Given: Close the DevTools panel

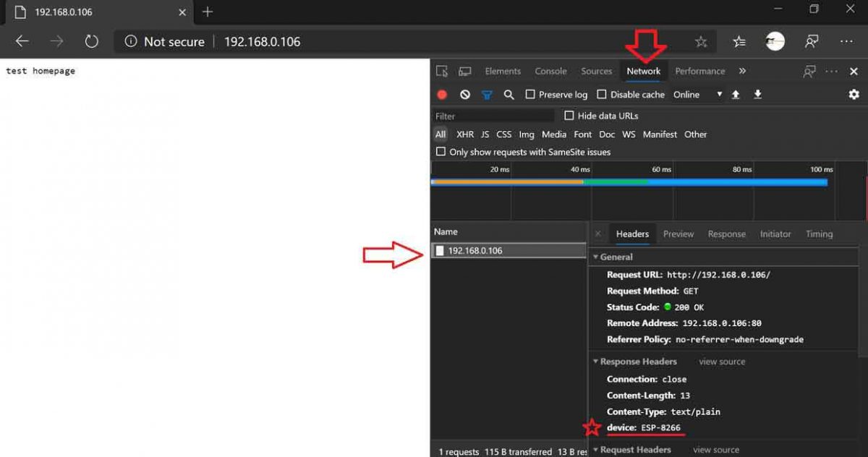Looking at the screenshot, I should (x=854, y=72).
